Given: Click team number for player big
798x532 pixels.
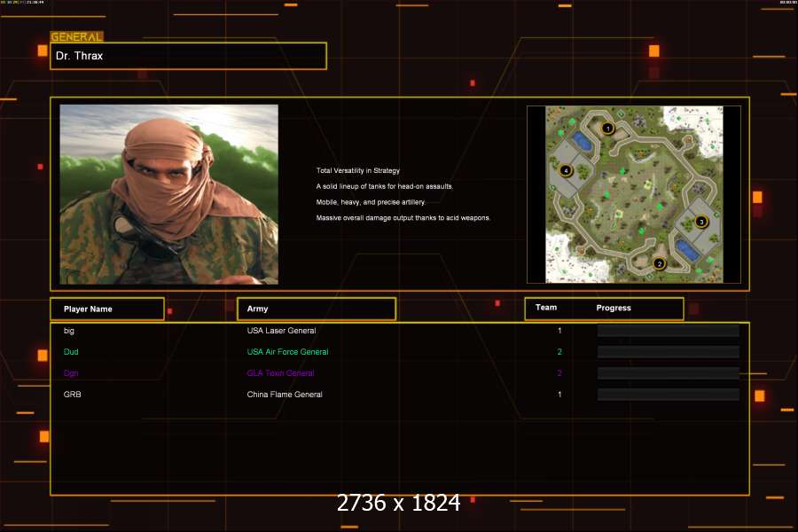Looking at the screenshot, I should [x=559, y=331].
